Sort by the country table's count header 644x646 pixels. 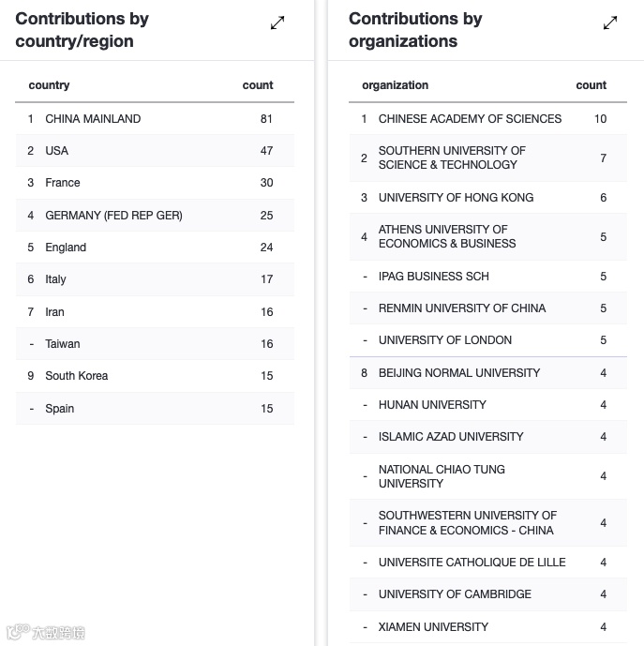coord(258,85)
